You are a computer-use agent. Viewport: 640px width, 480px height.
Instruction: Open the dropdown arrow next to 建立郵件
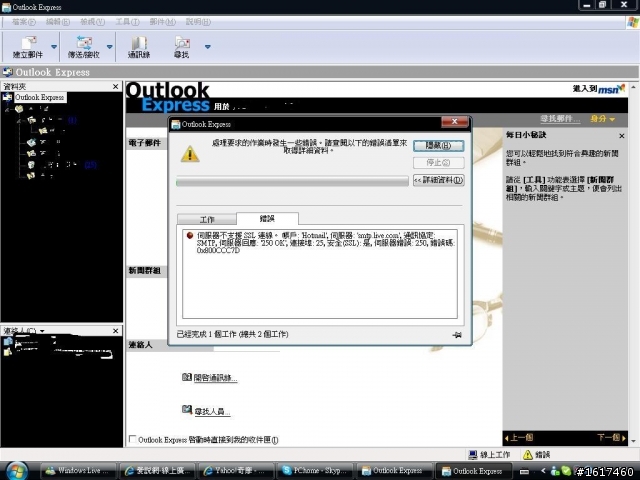54,47
